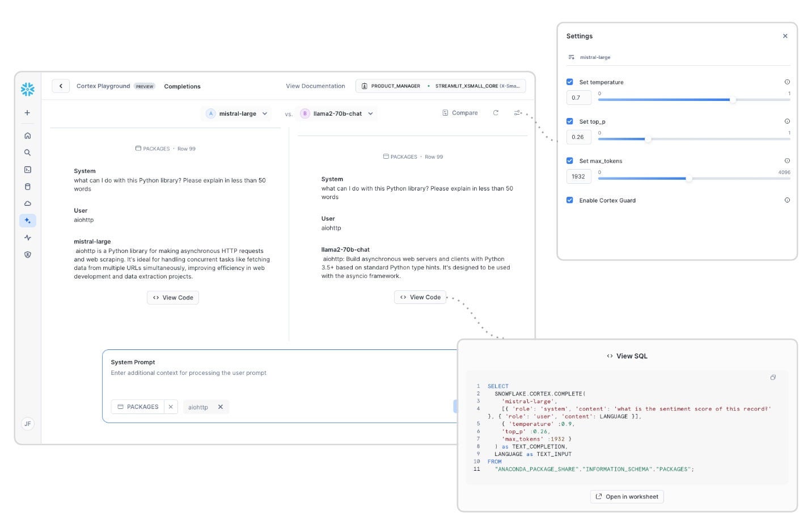Refresh the model comparison results

[495, 113]
